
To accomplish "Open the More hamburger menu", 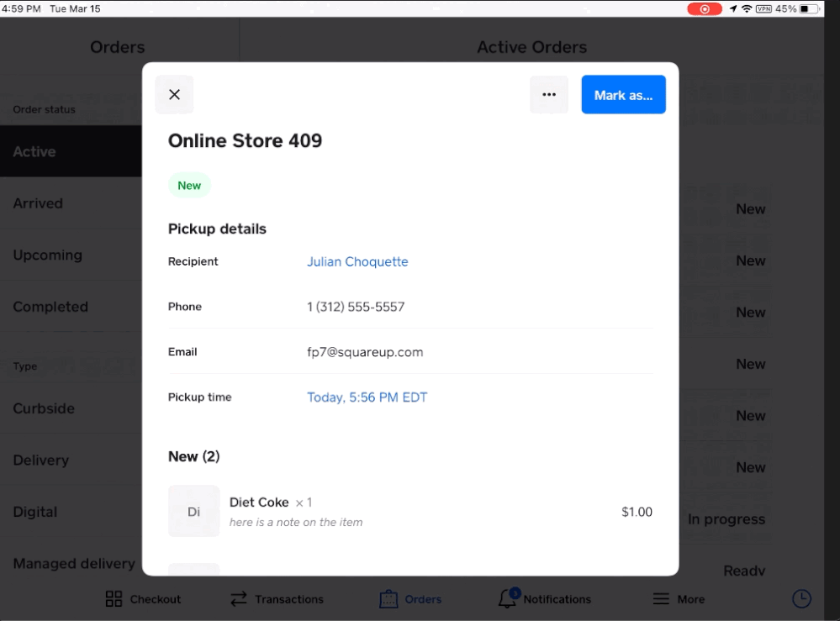I will point(662,599).
